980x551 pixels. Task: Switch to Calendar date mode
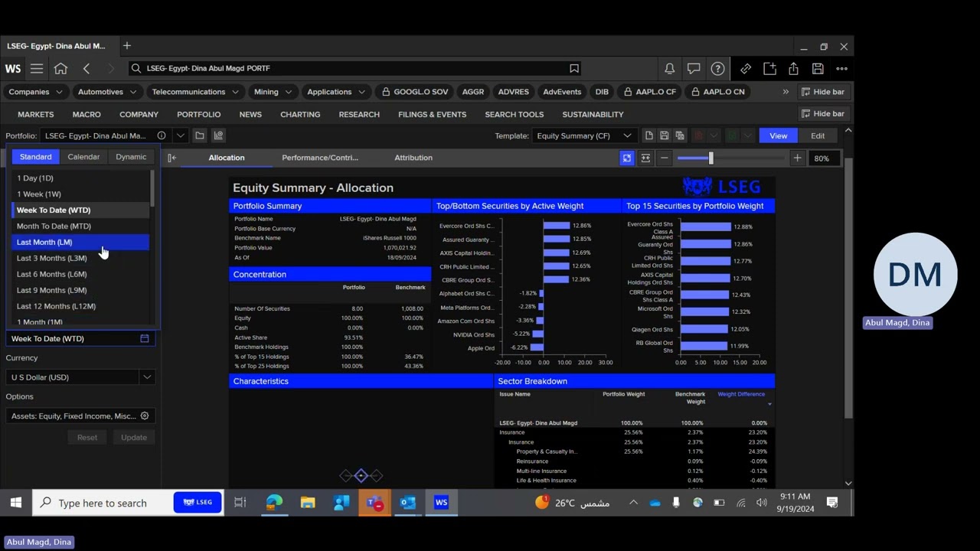click(83, 157)
